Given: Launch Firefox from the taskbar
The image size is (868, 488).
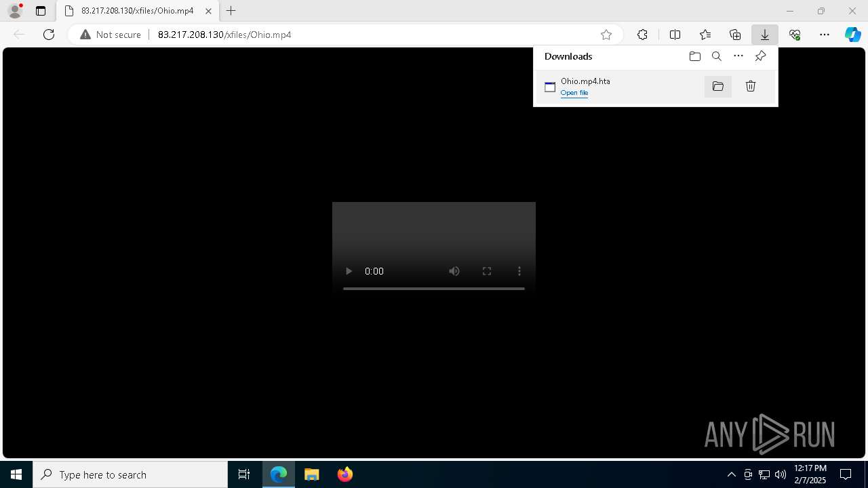Looking at the screenshot, I should tap(345, 474).
